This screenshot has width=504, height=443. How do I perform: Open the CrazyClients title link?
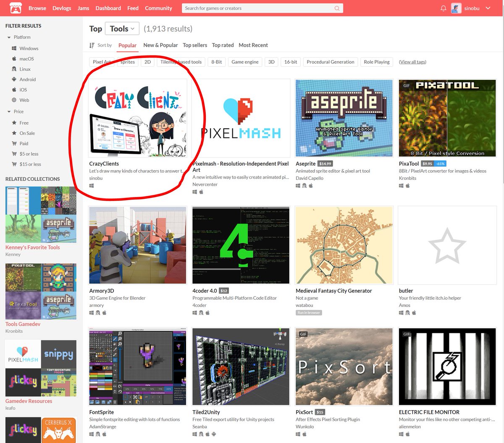pos(104,164)
